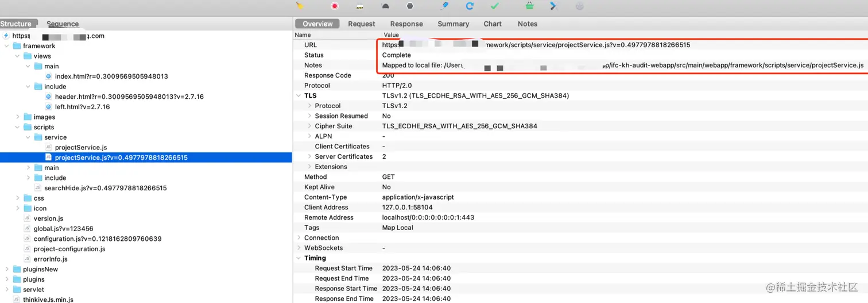
Task: Expand the plugins folder node
Action: [x=7, y=279]
